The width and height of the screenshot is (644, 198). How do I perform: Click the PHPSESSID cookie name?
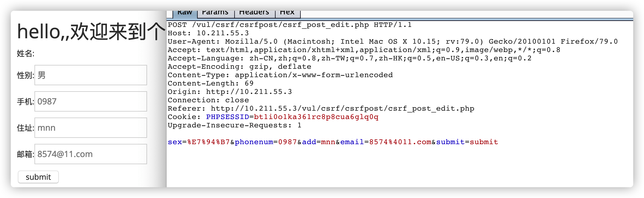tap(227, 117)
